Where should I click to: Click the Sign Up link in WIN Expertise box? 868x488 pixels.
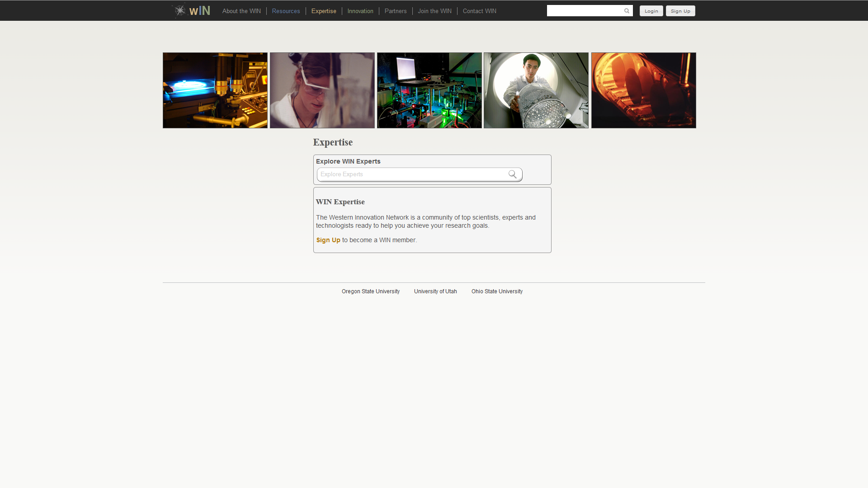point(328,240)
